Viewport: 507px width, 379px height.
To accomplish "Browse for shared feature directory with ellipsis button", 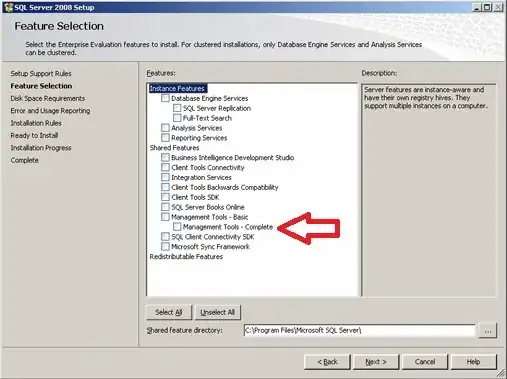I will click(x=488, y=331).
